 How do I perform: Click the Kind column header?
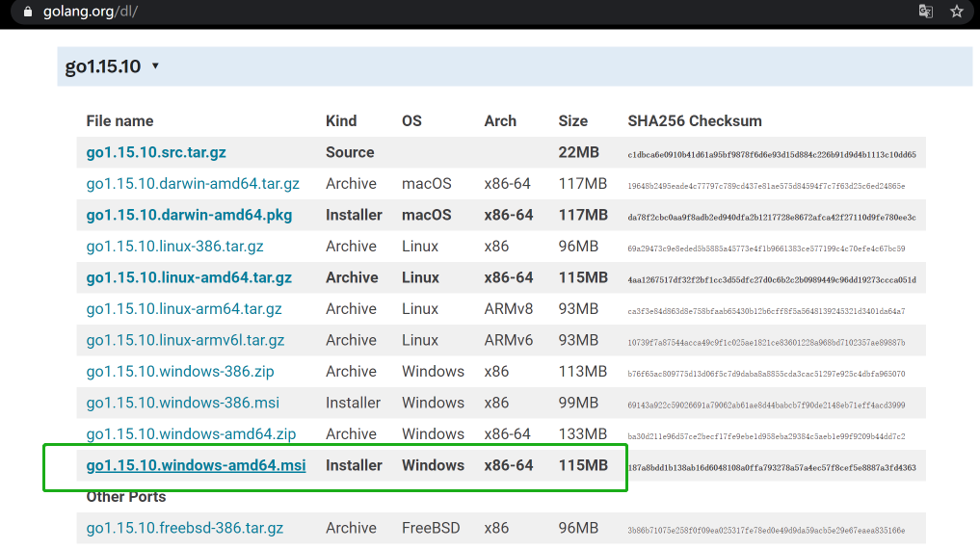(x=340, y=121)
